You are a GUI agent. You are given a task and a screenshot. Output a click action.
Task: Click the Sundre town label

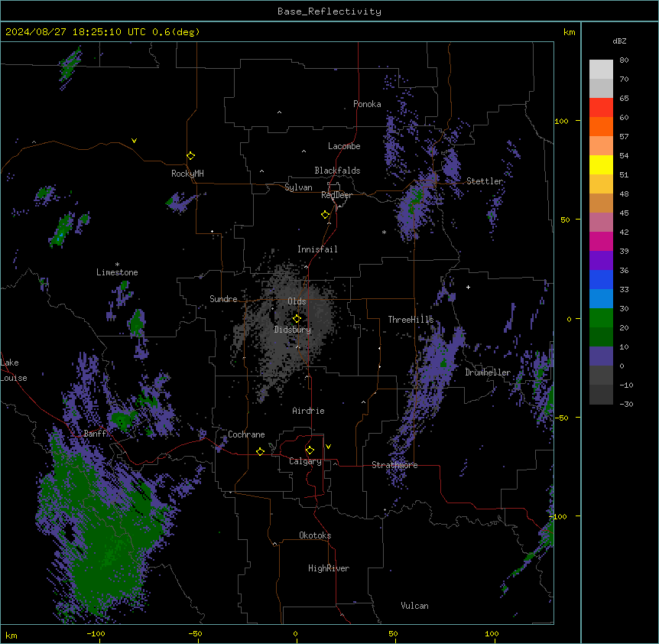(x=223, y=299)
